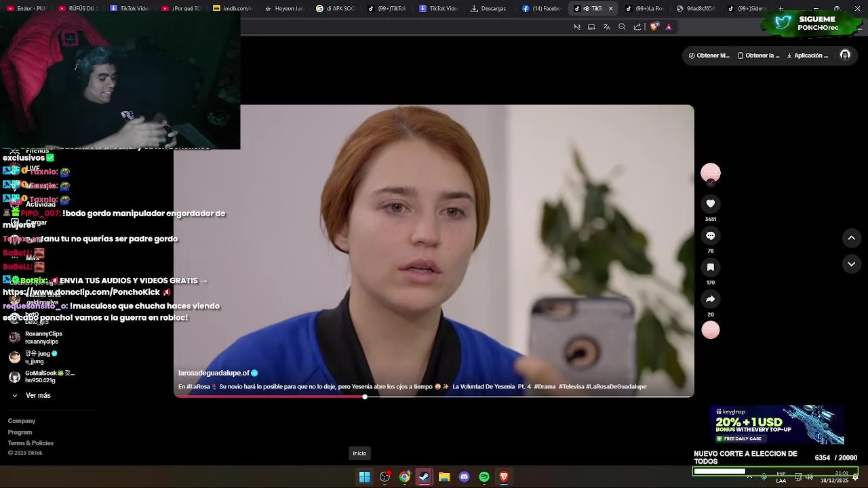This screenshot has width=868, height=488.
Task: Click the picture-in-picture icon in address bar
Action: coord(591,26)
